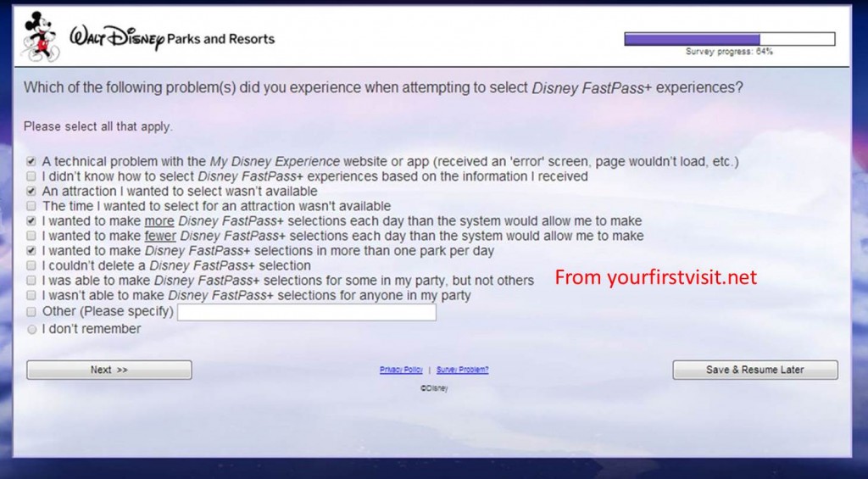The image size is (868, 479).
Task: Check 'I couldn't delete a FastPass+ selection' checkbox
Action: [x=31, y=266]
